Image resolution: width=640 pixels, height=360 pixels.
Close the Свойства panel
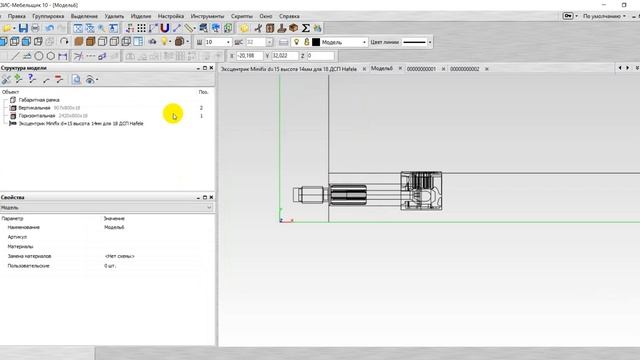click(211, 197)
